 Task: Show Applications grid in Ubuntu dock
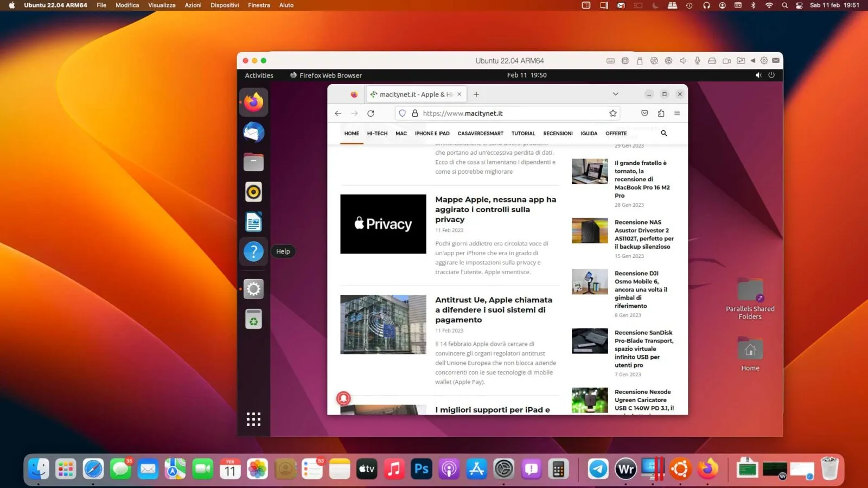click(x=253, y=419)
